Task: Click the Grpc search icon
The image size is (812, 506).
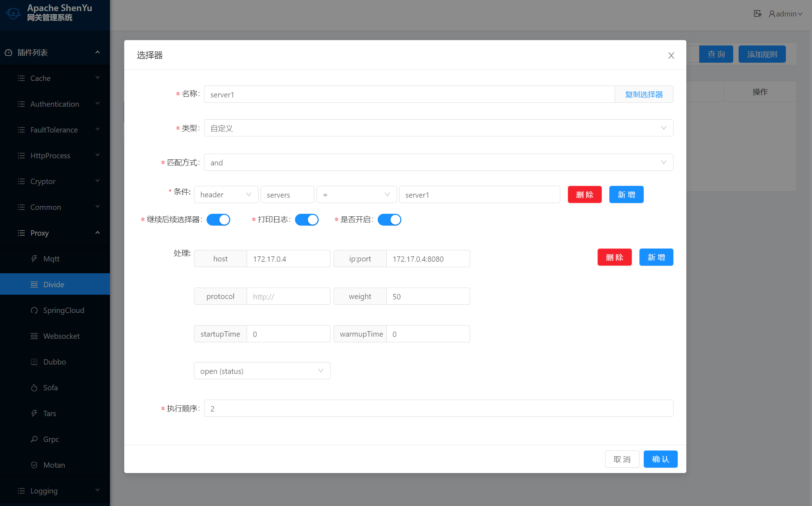Action: [x=34, y=439]
